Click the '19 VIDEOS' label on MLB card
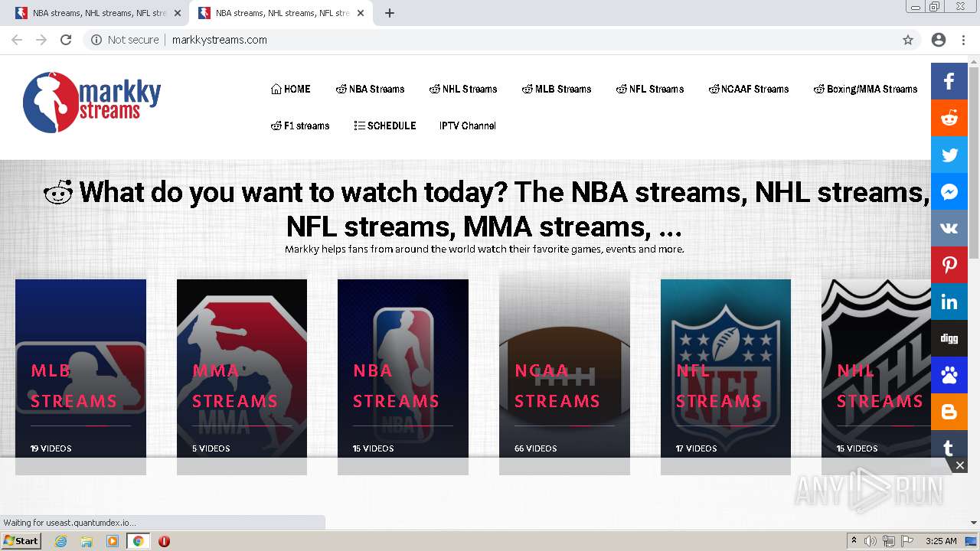 point(51,448)
